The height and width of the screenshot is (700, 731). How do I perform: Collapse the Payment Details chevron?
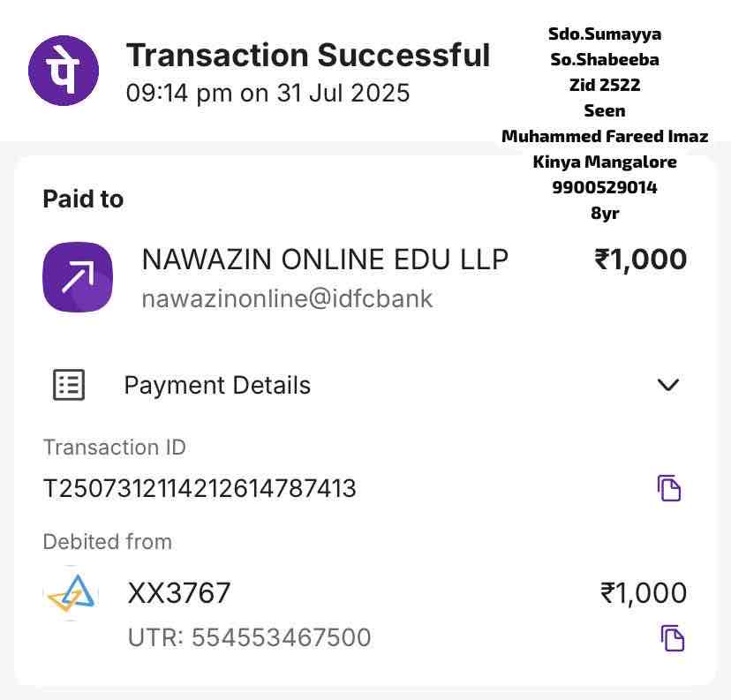(x=668, y=385)
